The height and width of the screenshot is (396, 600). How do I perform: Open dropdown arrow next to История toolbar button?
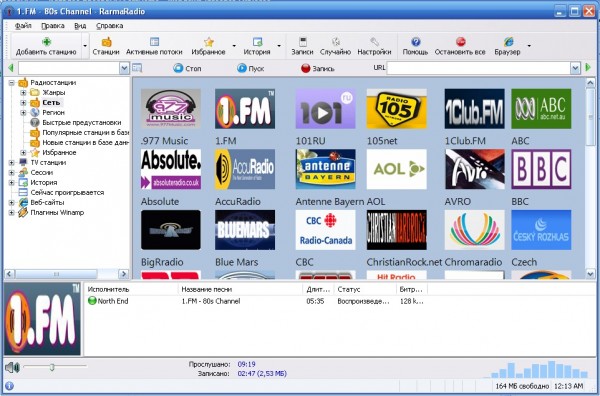279,46
